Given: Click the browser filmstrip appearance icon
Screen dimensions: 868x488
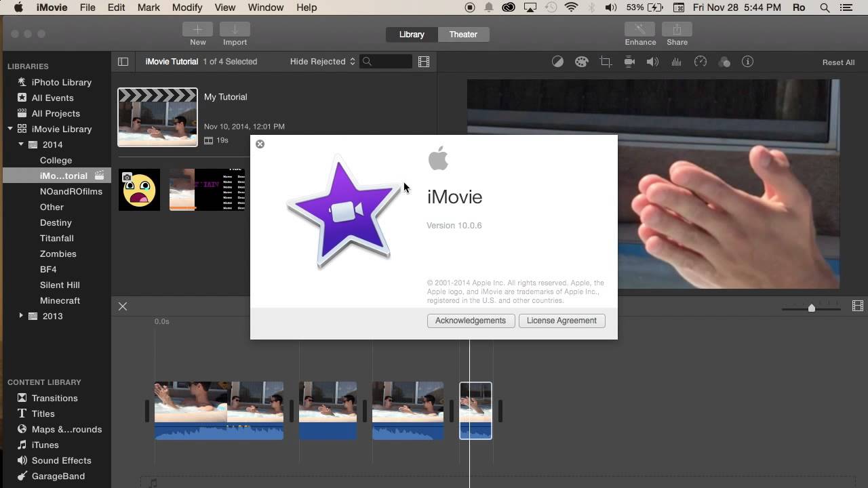Looking at the screenshot, I should pos(424,62).
